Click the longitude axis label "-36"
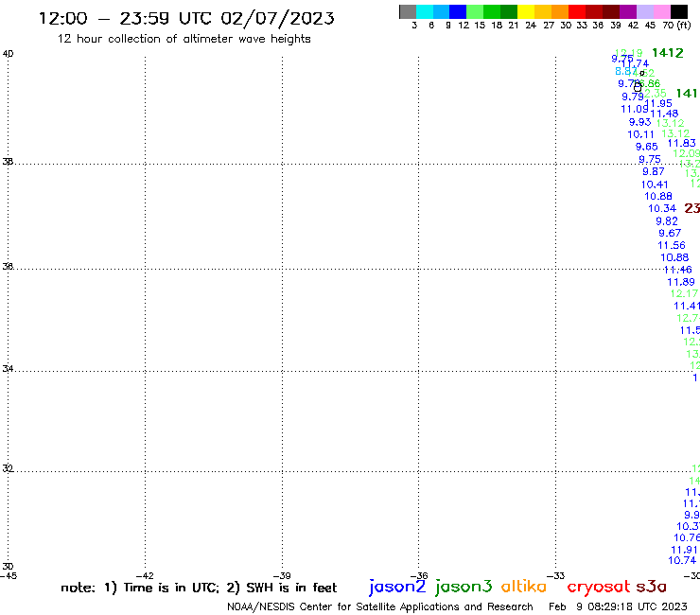This screenshot has height=615, width=700. coord(419,576)
